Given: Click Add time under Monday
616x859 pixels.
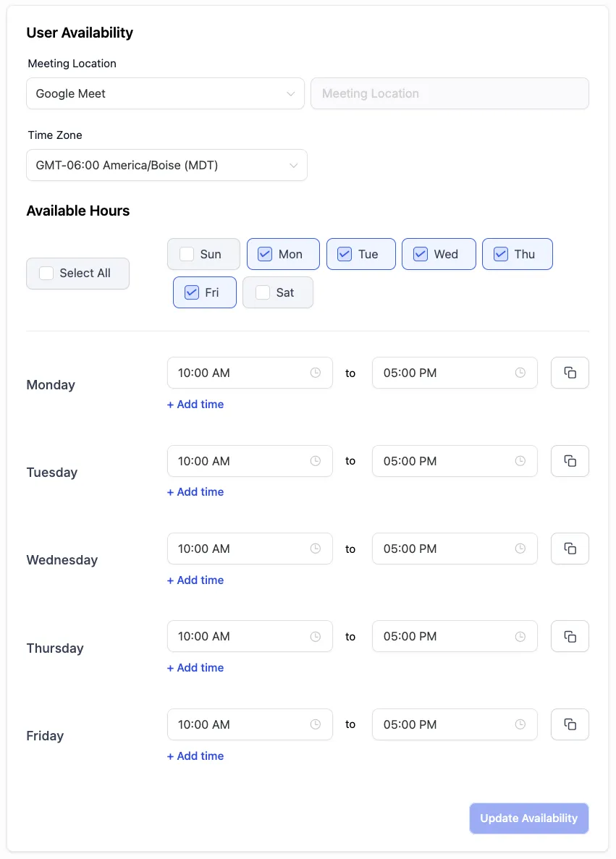Looking at the screenshot, I should (195, 405).
